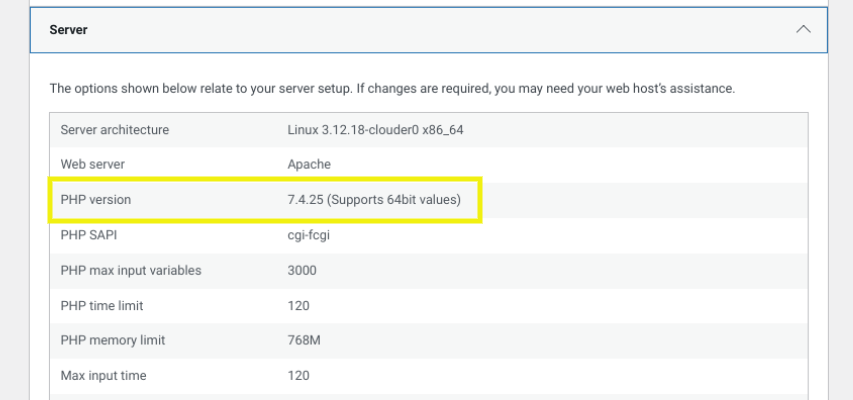Select the PHP max input variables label
This screenshot has width=853, height=400.
pos(131,270)
